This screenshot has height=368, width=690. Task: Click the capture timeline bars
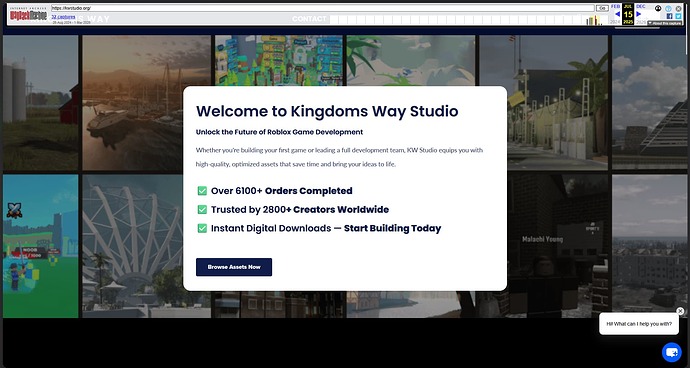tap(469, 19)
